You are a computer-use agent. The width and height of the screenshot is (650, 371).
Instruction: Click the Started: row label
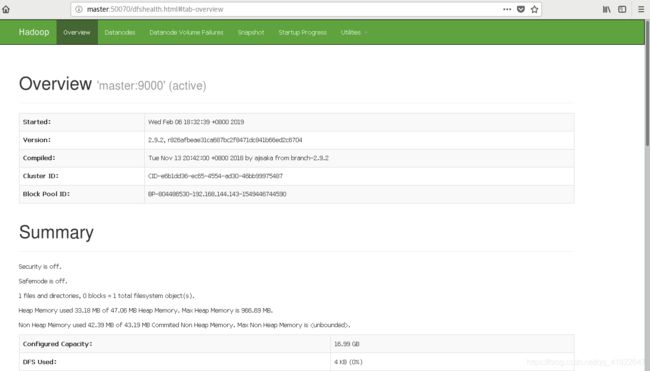(x=37, y=122)
